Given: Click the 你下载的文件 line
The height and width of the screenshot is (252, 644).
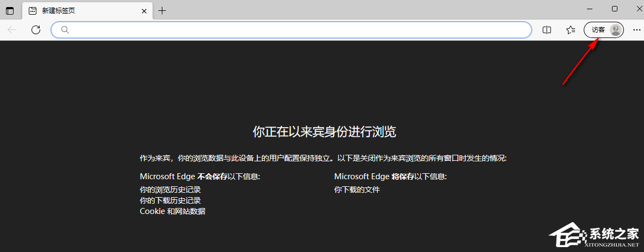Looking at the screenshot, I should tap(357, 190).
